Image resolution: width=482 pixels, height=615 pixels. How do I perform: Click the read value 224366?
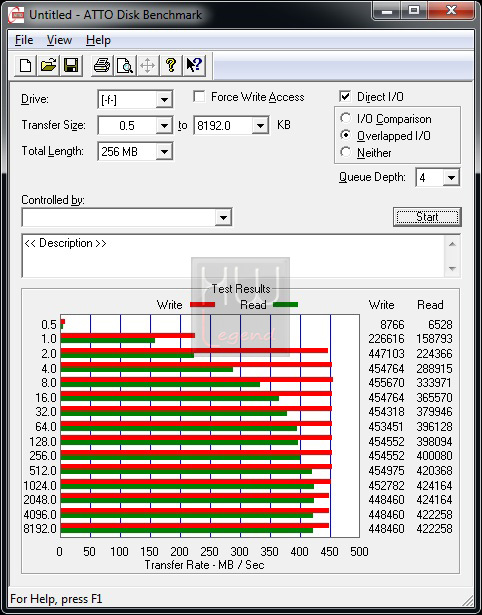[435, 354]
